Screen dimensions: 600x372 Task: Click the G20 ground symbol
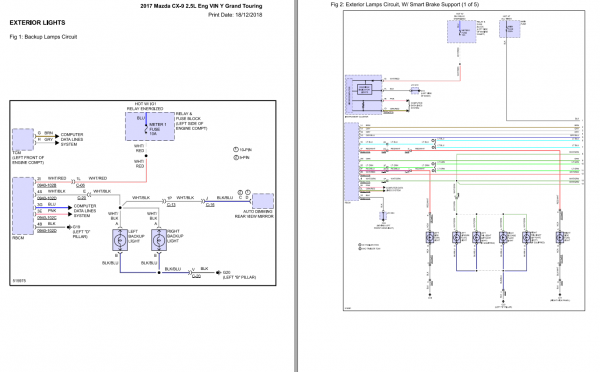point(218,272)
